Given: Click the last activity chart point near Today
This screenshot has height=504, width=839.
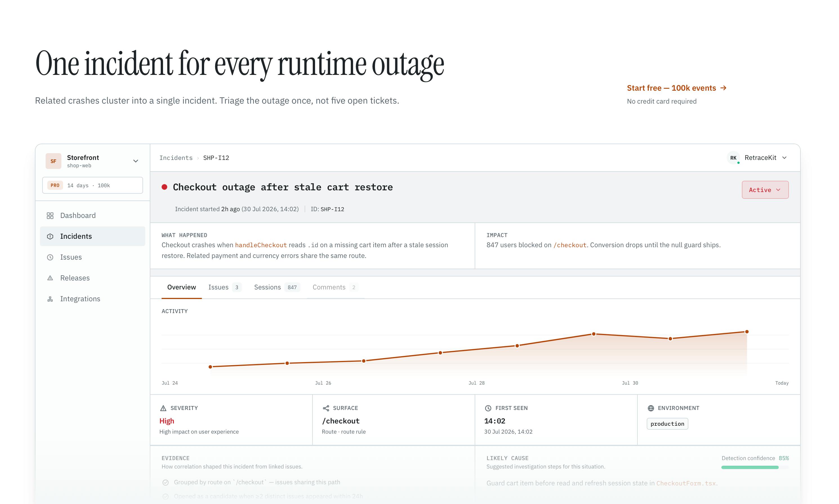Looking at the screenshot, I should tap(747, 332).
